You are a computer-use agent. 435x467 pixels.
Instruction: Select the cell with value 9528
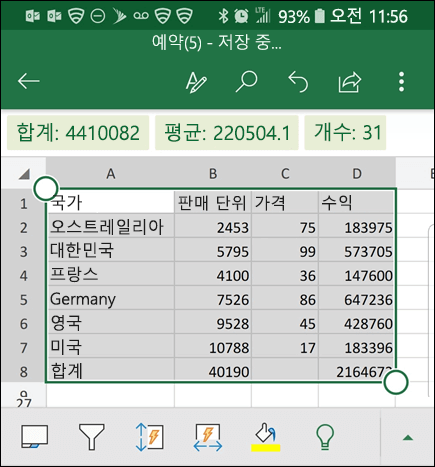point(213,322)
